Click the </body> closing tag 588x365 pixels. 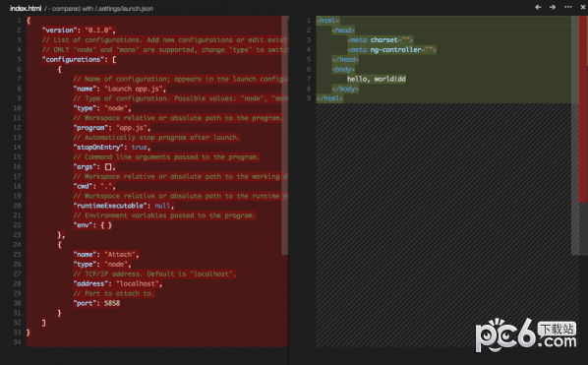pyautogui.click(x=345, y=89)
